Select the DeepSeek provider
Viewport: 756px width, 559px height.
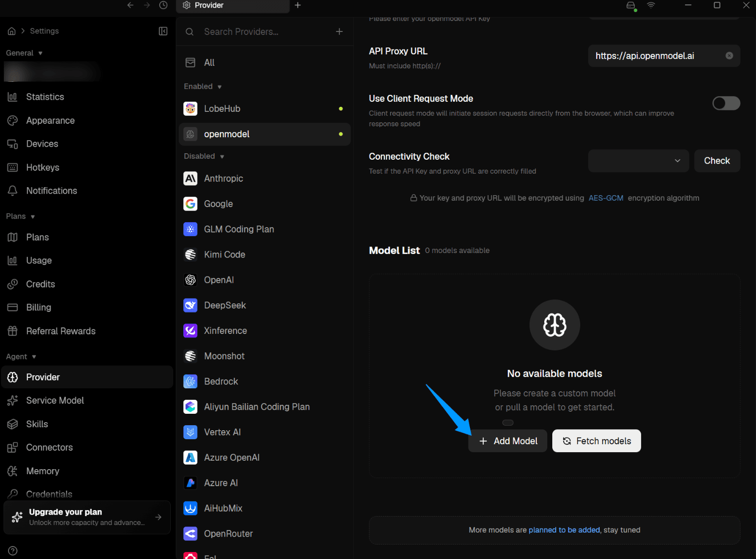tap(265, 305)
